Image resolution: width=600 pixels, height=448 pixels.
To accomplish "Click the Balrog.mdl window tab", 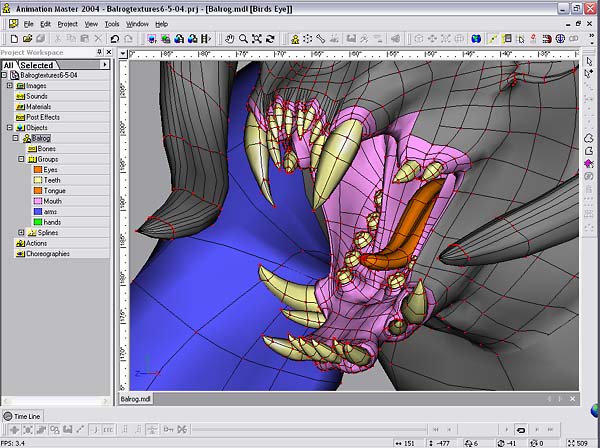I will coord(136,398).
